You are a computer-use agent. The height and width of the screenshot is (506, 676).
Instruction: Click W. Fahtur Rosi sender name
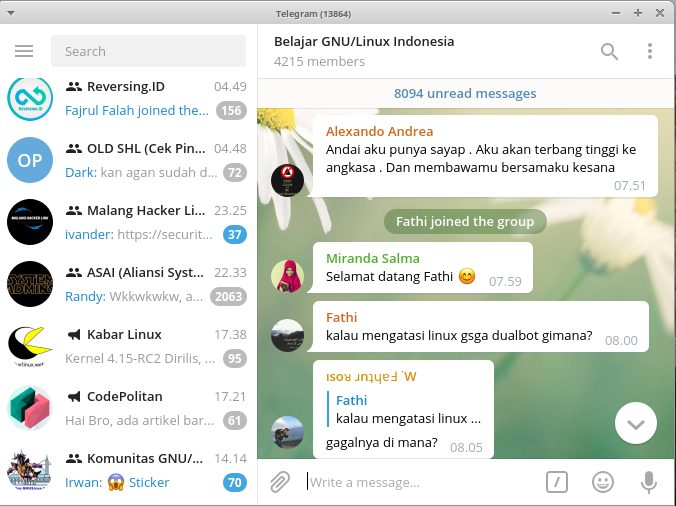pyautogui.click(x=371, y=377)
